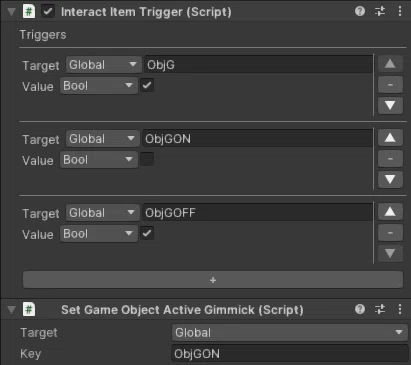Open help for Set Game Object Active Gimmick
The image size is (411, 365).
(x=360, y=309)
